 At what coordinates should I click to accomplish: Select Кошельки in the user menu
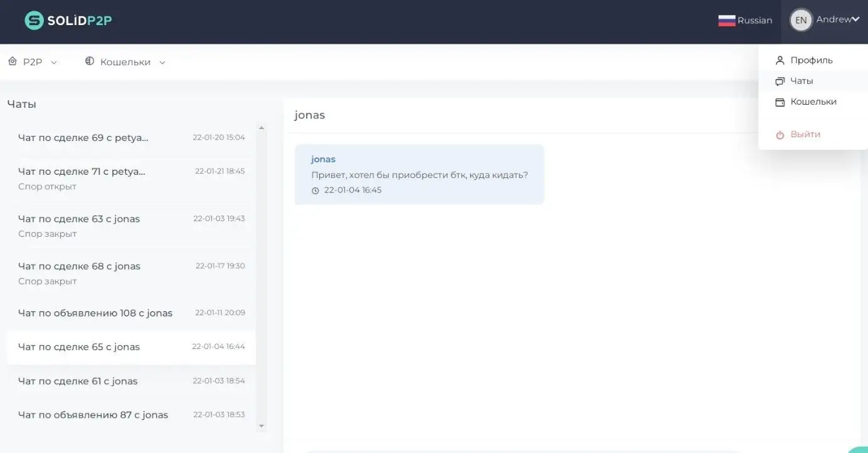pyautogui.click(x=813, y=102)
